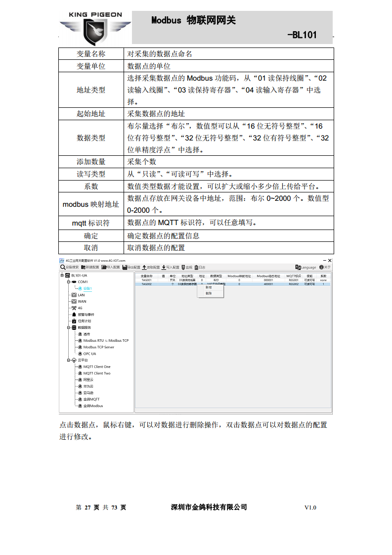392x555 pixels.
Task: Click the 设备搜索 search icon in the toolbar
Action: [x=63, y=267]
